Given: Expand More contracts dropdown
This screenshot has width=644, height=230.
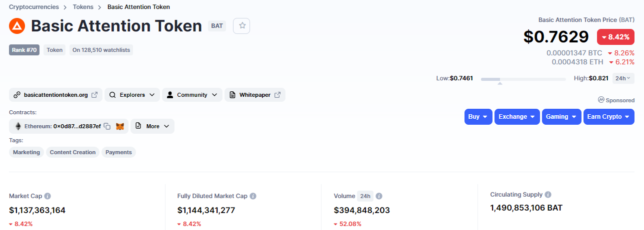Looking at the screenshot, I should click(x=152, y=126).
